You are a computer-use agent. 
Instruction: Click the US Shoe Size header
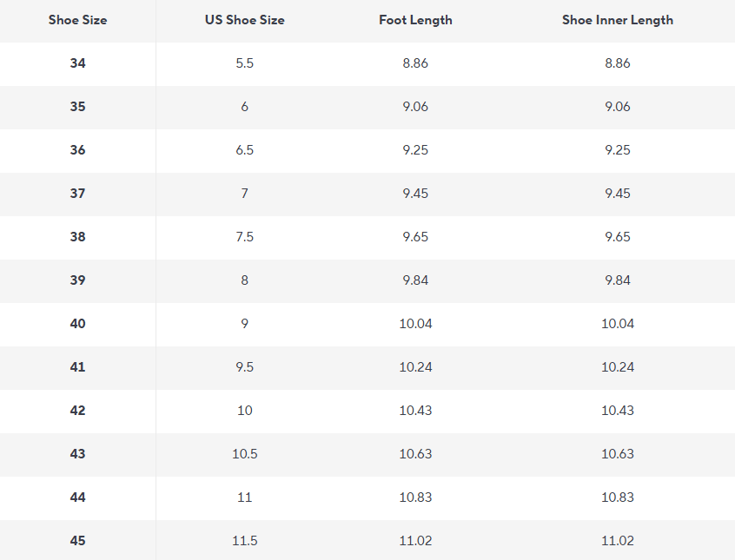(245, 20)
